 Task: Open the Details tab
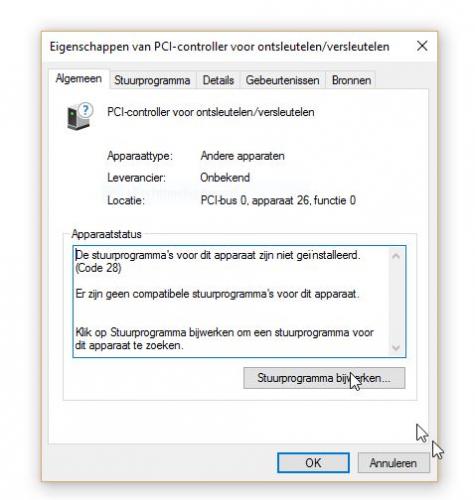click(x=218, y=80)
